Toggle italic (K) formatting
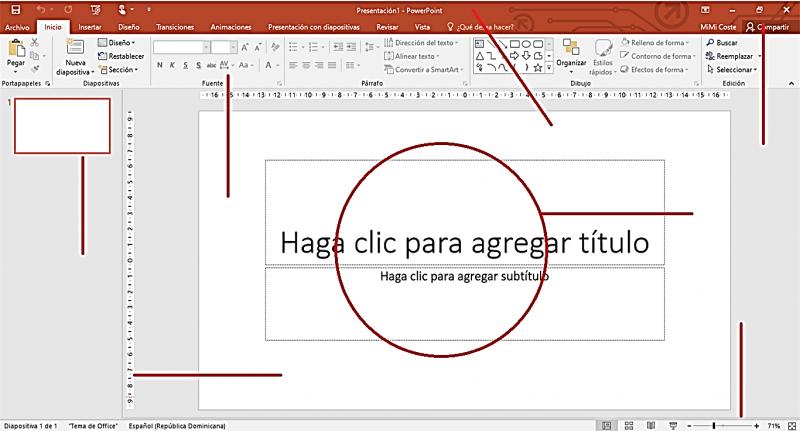 pos(172,65)
